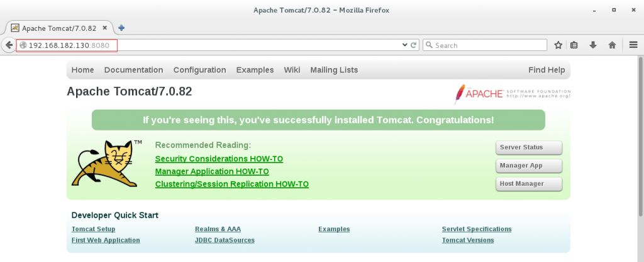This screenshot has height=262, width=644.
Task: Open Home in the Tomcat navigation bar
Action: tap(82, 70)
